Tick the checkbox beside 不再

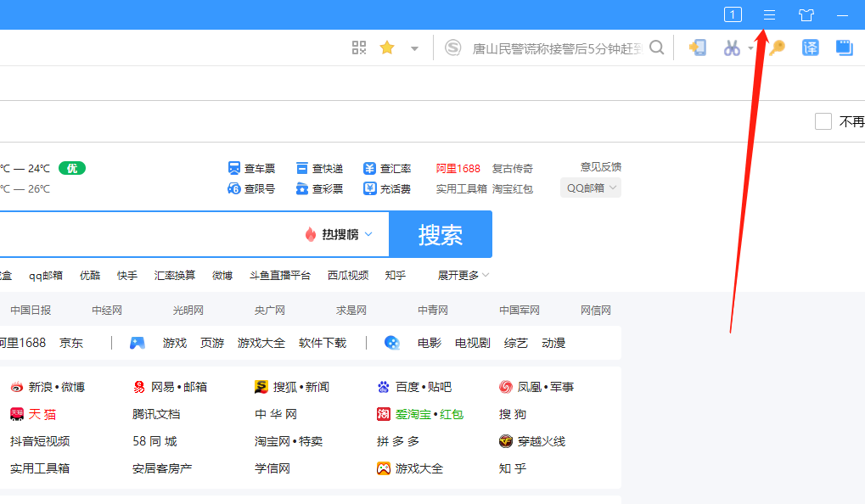pos(823,121)
